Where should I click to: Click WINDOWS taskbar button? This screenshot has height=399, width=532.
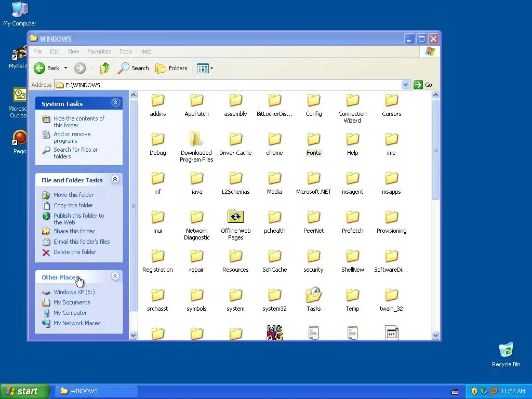pos(96,391)
